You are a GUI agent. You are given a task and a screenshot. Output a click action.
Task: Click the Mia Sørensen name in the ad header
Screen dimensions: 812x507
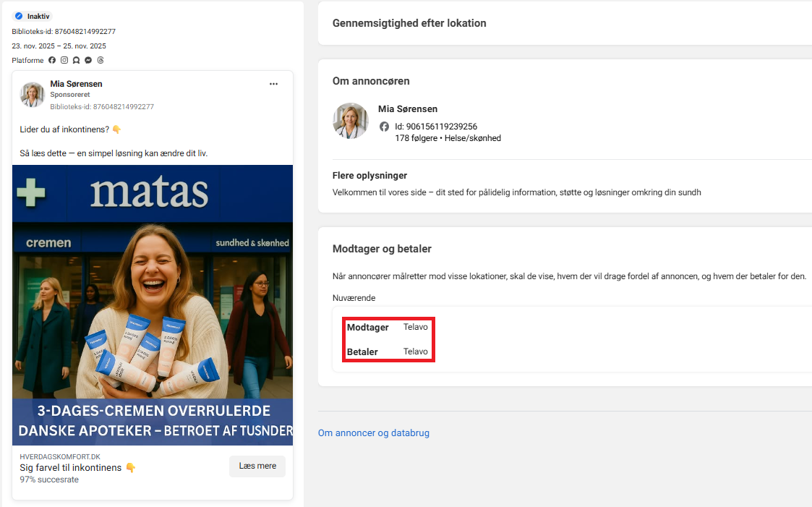[76, 84]
